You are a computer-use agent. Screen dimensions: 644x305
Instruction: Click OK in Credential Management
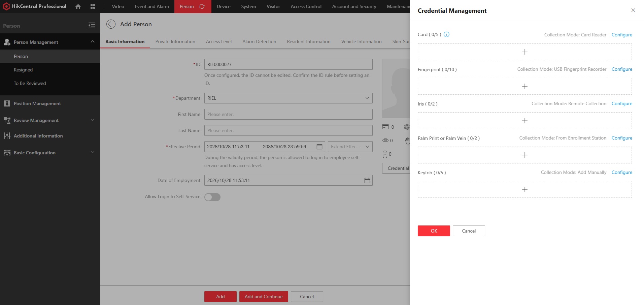(434, 231)
